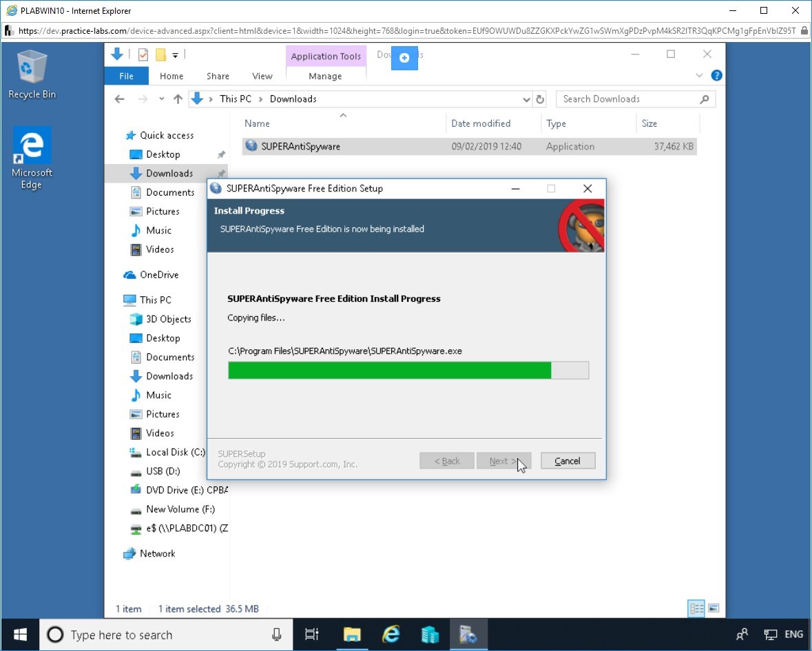Open Recycle Bin on the desktop
Screen dimensions: 812x651
coord(32,74)
